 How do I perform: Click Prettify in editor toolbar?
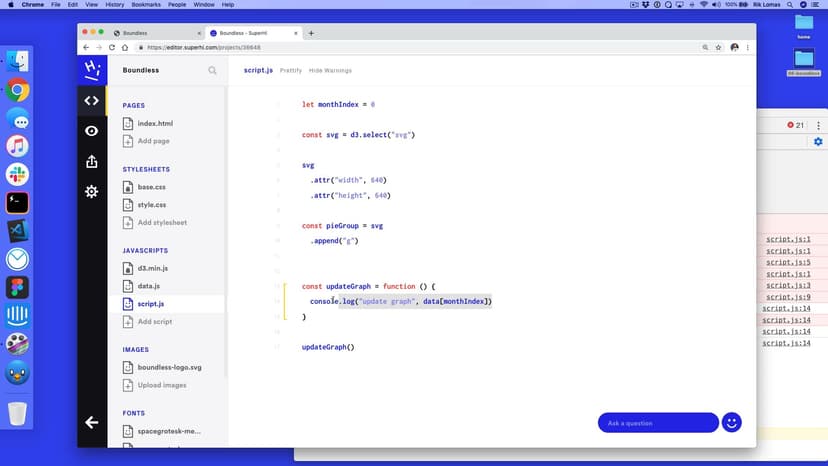(x=290, y=71)
